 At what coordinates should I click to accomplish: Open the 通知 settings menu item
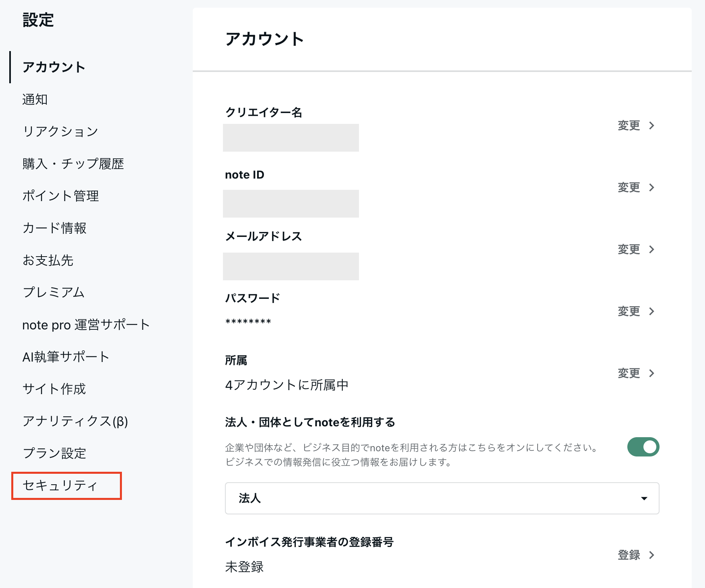35,99
